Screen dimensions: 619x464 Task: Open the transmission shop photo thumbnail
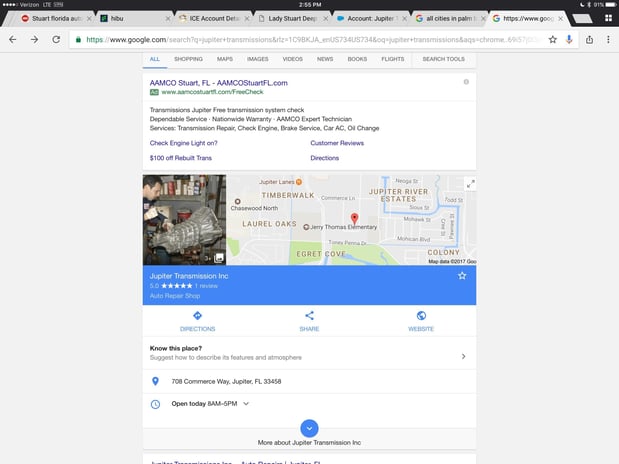coord(184,220)
